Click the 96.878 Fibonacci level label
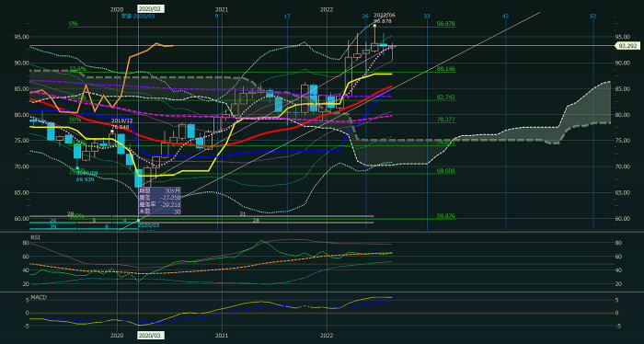Viewport: 644px width, 344px height. [x=445, y=24]
